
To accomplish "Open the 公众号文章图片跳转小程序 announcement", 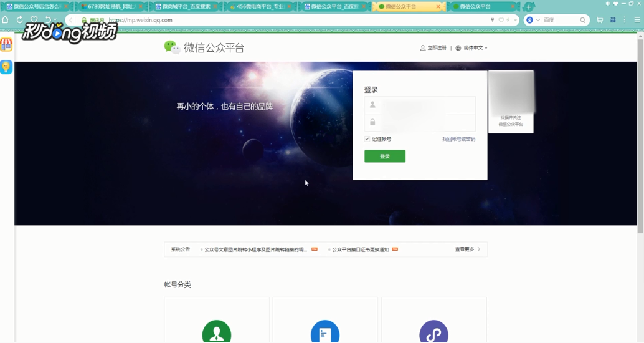I will [255, 249].
